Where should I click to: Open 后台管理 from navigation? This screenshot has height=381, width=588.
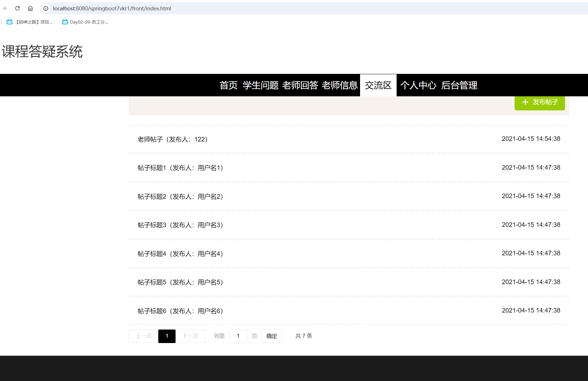pos(459,85)
